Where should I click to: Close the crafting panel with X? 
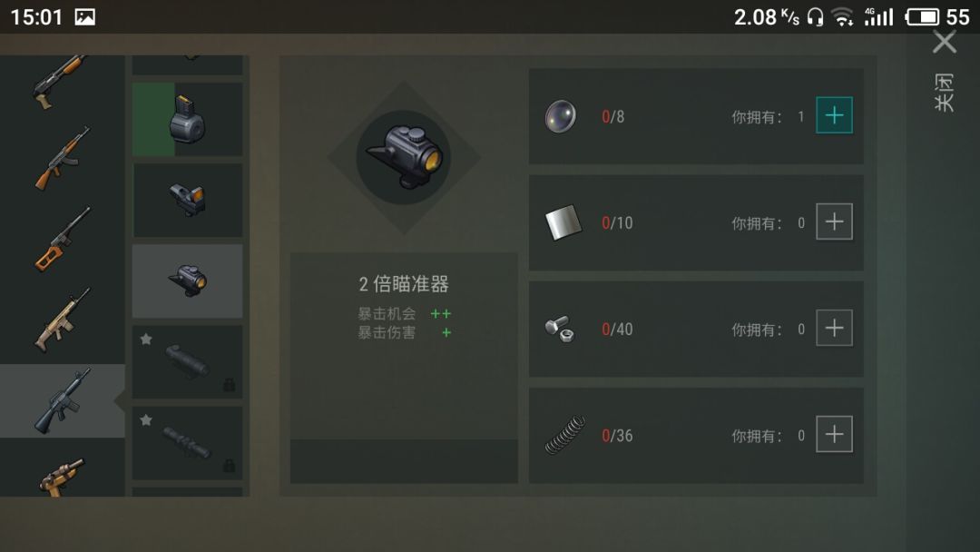(x=945, y=43)
